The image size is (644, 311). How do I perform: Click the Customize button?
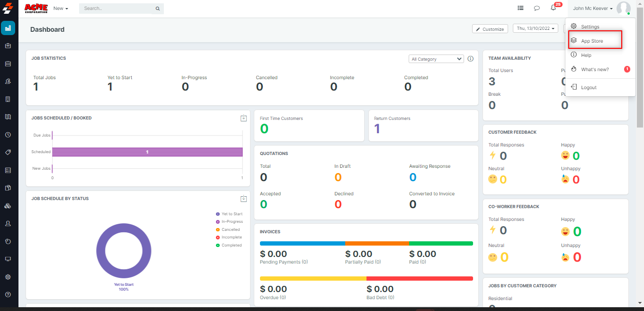pyautogui.click(x=490, y=29)
